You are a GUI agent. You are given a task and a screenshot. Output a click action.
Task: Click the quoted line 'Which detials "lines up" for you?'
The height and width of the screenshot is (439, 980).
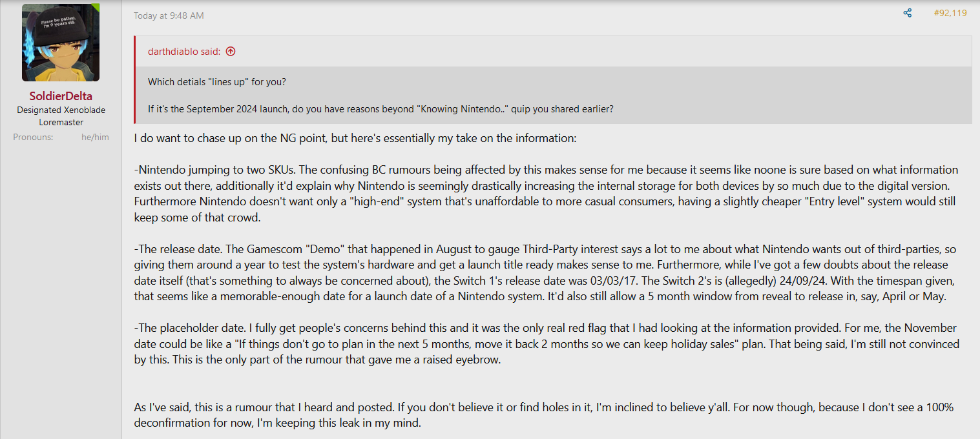(x=218, y=82)
